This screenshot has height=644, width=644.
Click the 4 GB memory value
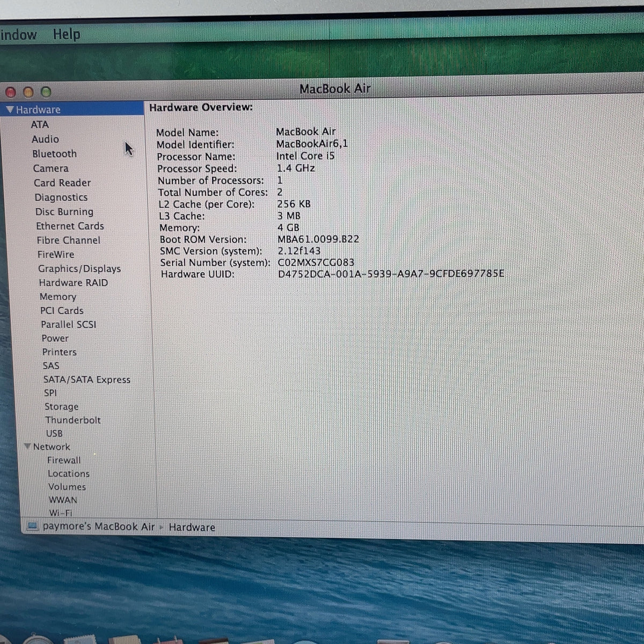tap(289, 228)
